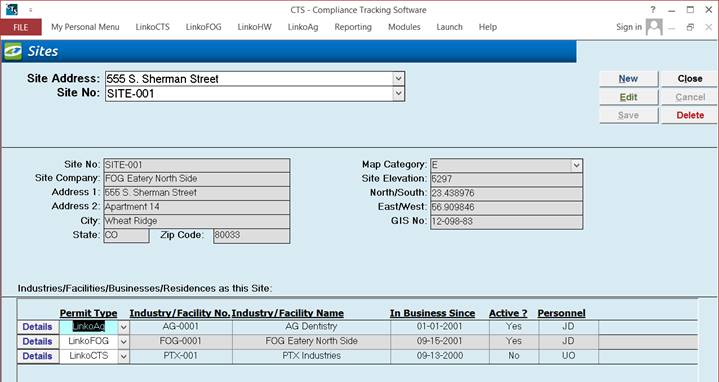Open Details for AG Dentistry row
Image resolution: width=719 pixels, height=382 pixels.
tap(38, 327)
